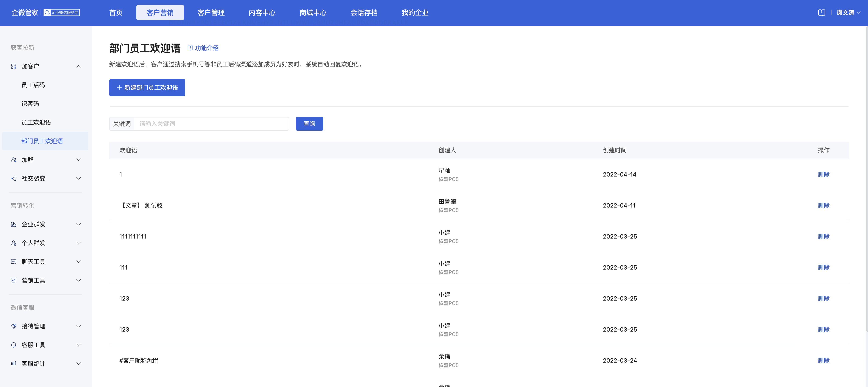Open the help book icon in top bar
The image size is (868, 387).
821,13
